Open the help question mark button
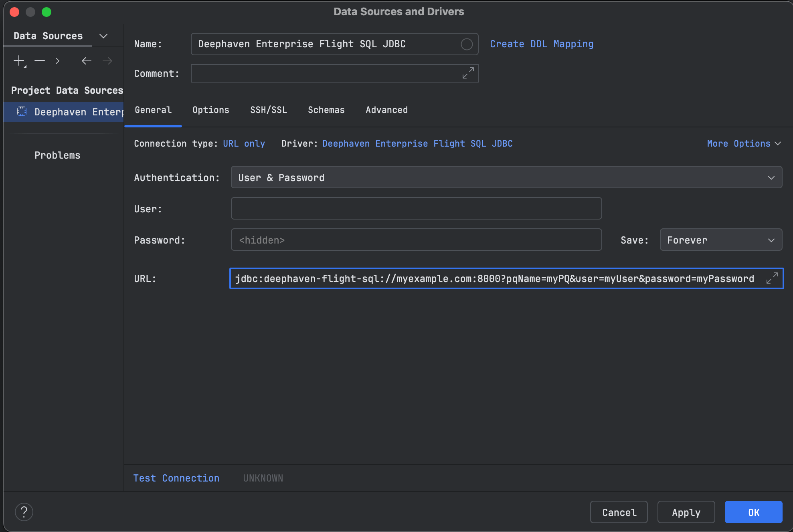Image resolution: width=793 pixels, height=532 pixels. click(24, 512)
